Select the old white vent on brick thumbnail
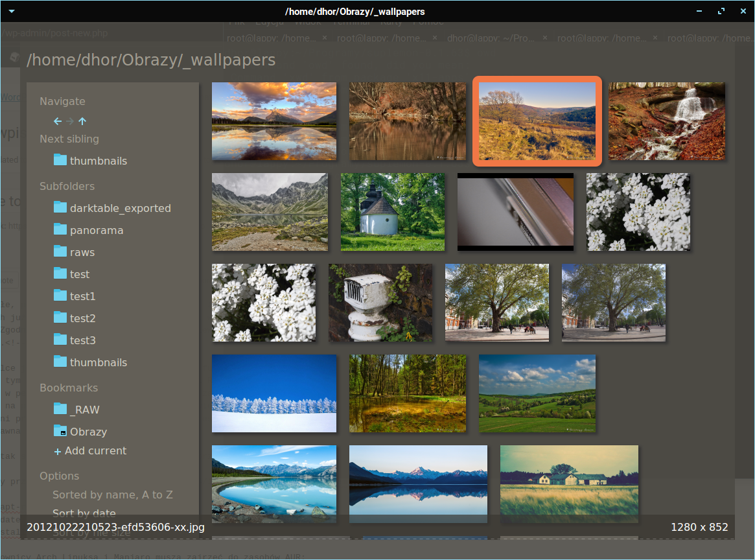The height and width of the screenshot is (560, 755). (380, 303)
